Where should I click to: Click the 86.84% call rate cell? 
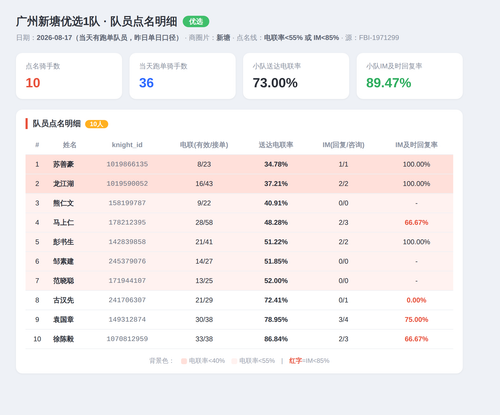coord(276,339)
